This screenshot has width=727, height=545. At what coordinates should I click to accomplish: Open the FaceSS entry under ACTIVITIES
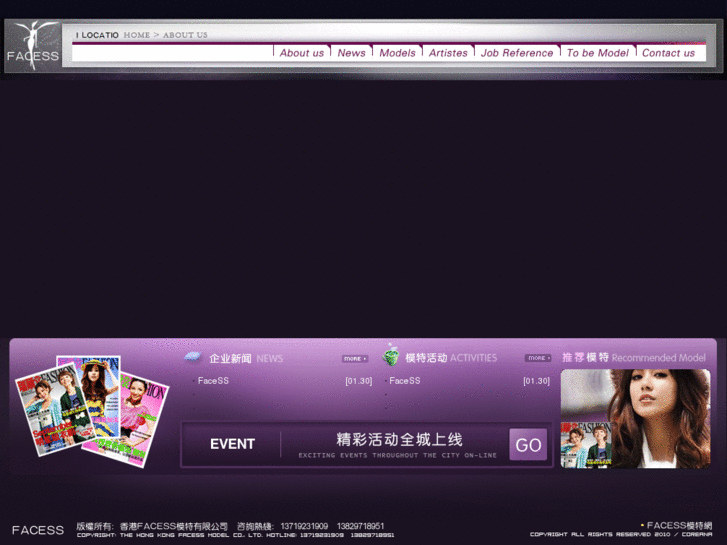(405, 381)
